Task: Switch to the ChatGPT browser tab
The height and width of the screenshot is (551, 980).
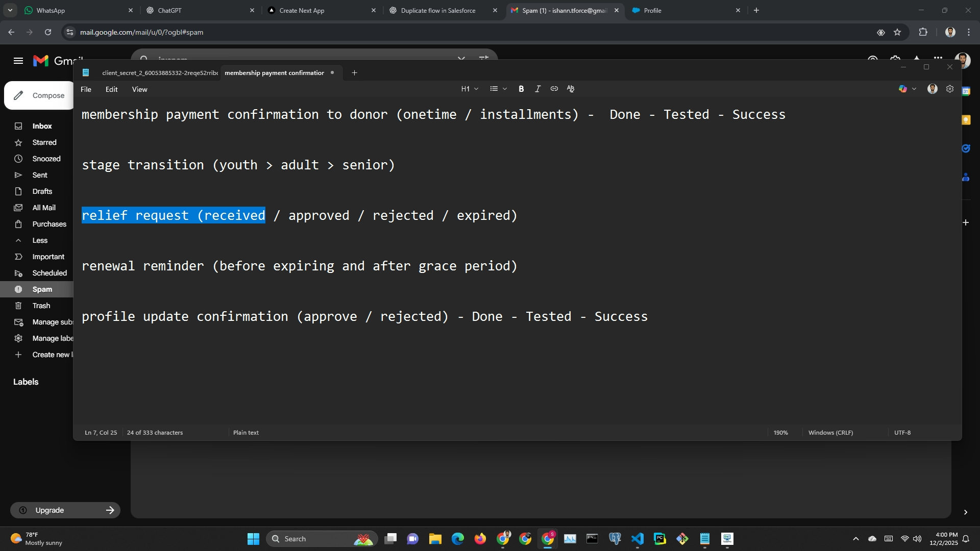Action: click(x=170, y=10)
